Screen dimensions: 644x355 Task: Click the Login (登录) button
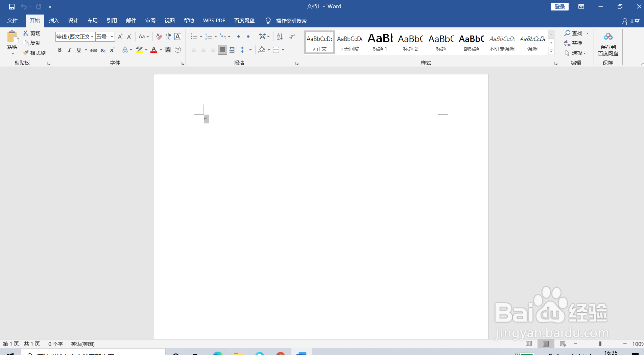coord(560,6)
